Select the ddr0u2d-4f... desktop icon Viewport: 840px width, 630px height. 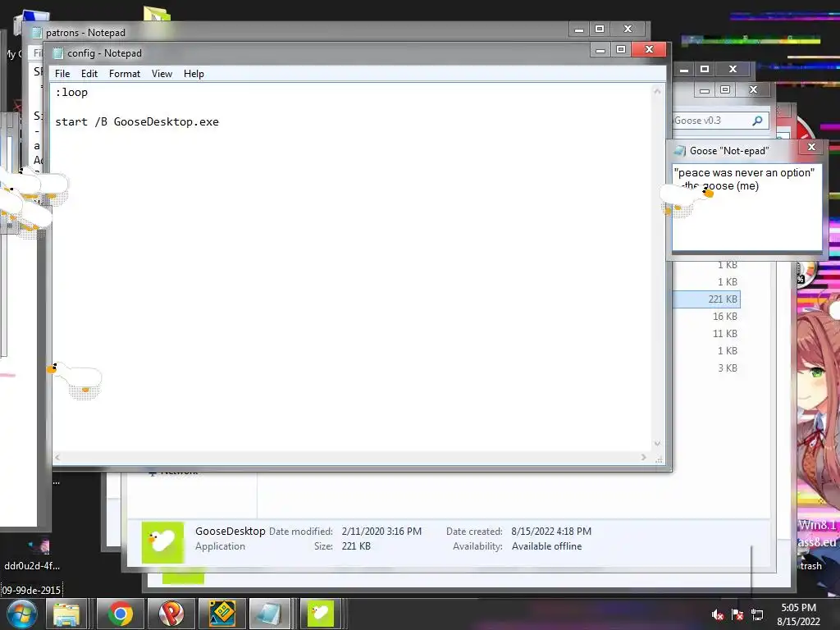tap(33, 554)
